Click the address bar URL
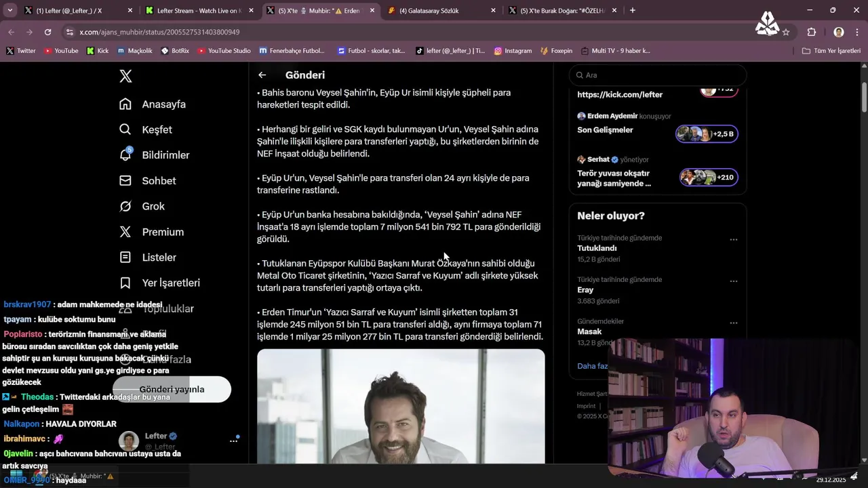Viewport: 868px width, 488px height. [x=159, y=32]
